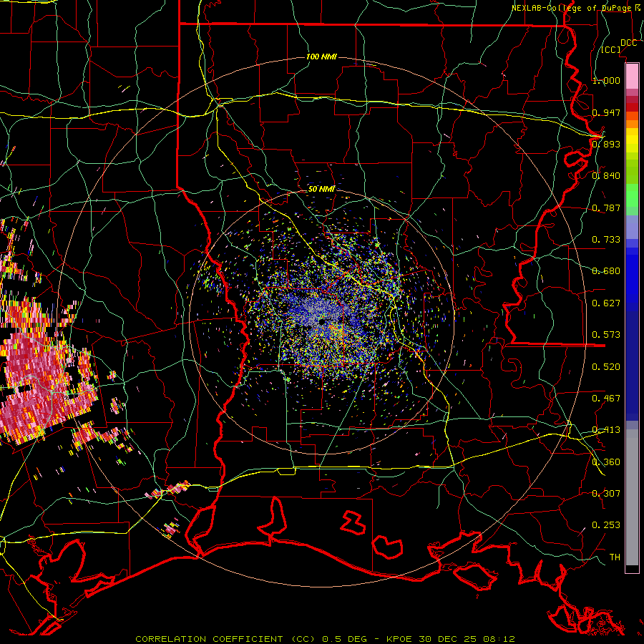Pick the gray lower segment of the color bar
Image resolution: width=644 pixels, height=644 pixels.
click(x=632, y=497)
